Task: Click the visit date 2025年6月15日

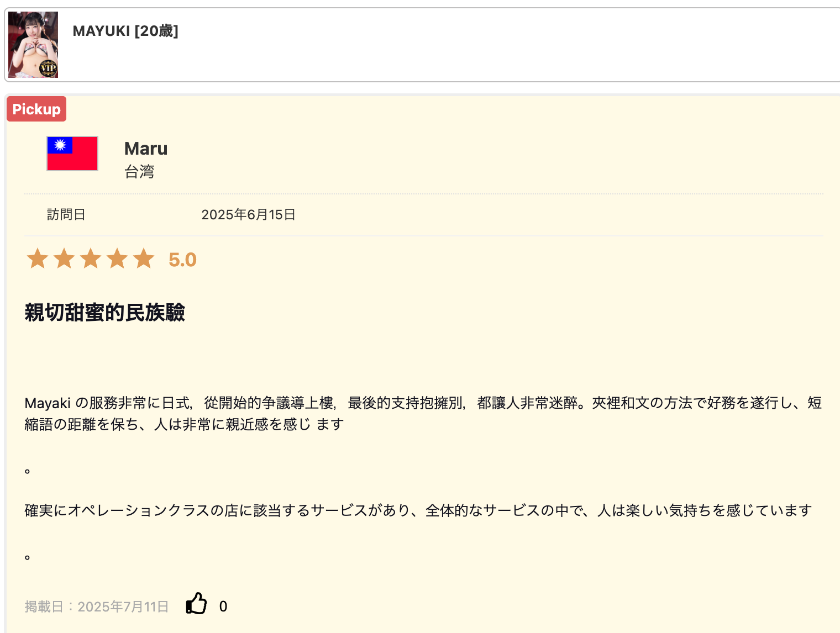Action: (x=249, y=214)
